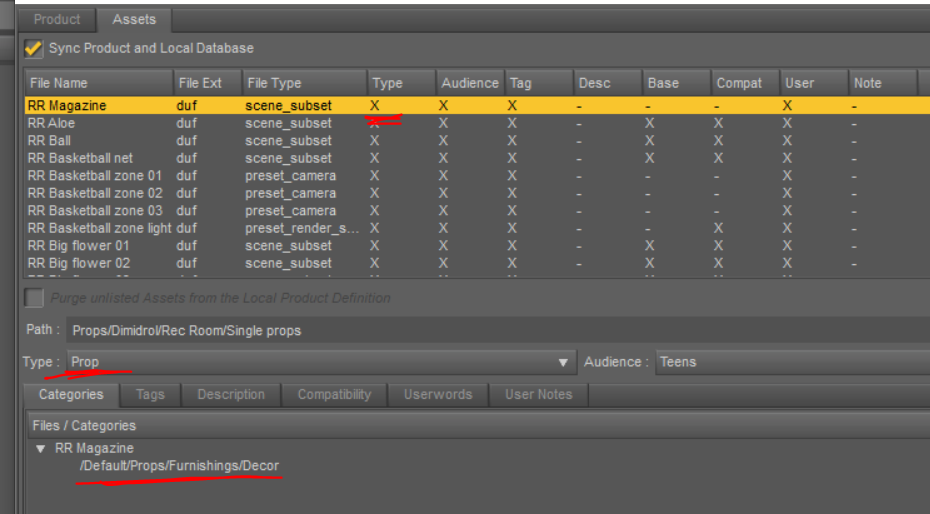This screenshot has height=514, width=930.
Task: Click the Compat column header
Action: pos(746,83)
